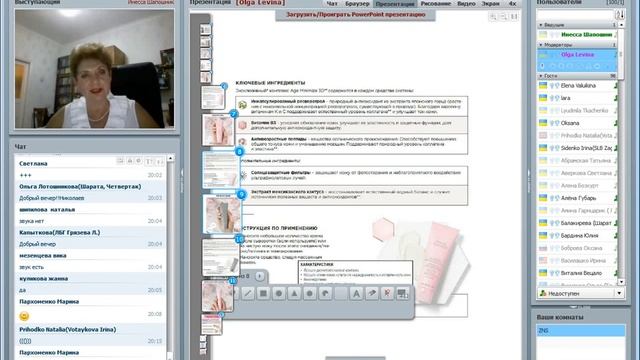Toggle the microphone icon for Алена Губарь
The image size is (640, 360).
(x=552, y=198)
